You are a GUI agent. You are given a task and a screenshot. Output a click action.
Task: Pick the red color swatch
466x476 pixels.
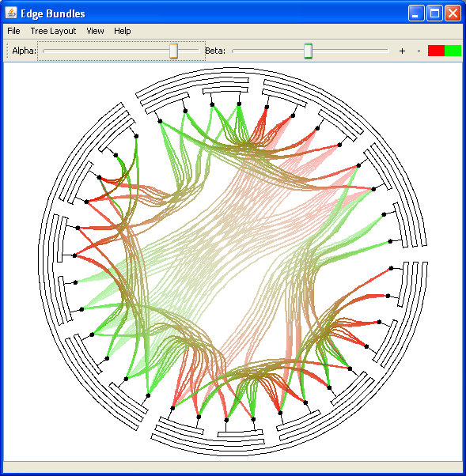pos(436,51)
